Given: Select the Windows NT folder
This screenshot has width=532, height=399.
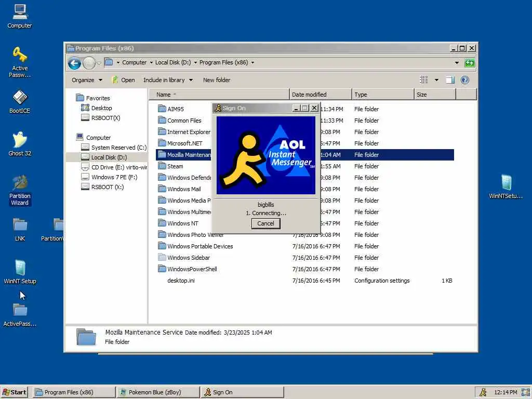Looking at the screenshot, I should click(x=183, y=223).
